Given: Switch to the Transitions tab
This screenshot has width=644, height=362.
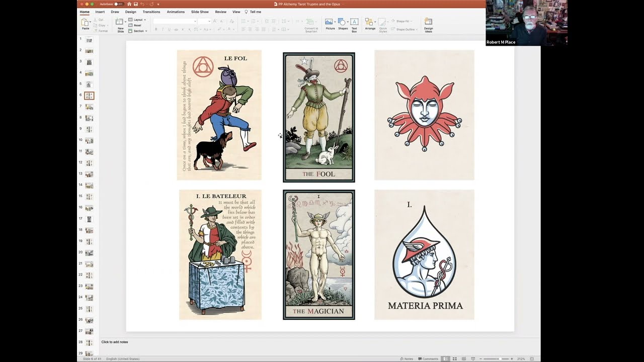Looking at the screenshot, I should pos(151,12).
